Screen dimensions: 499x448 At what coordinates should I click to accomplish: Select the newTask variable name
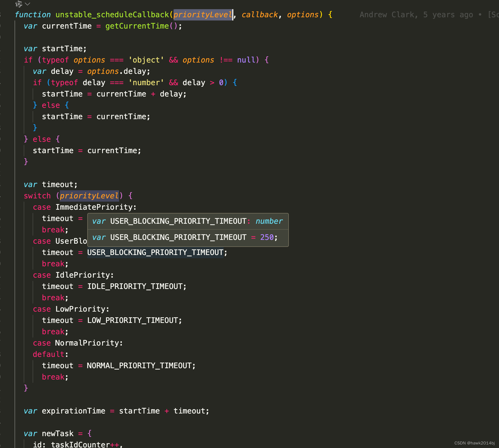pyautogui.click(x=57, y=433)
